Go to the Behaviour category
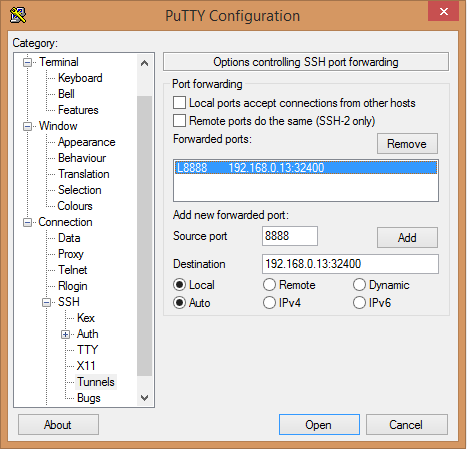The image size is (467, 449). tap(82, 158)
